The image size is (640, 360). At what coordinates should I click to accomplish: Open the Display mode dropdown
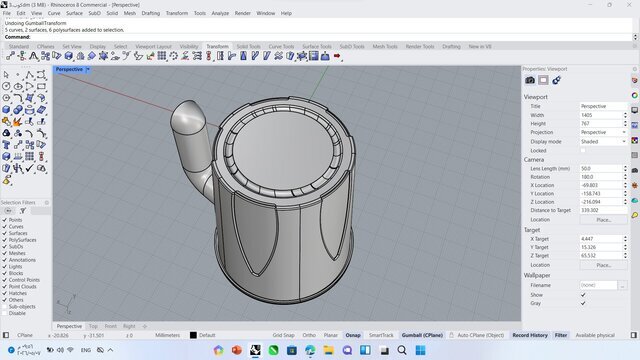[603, 142]
